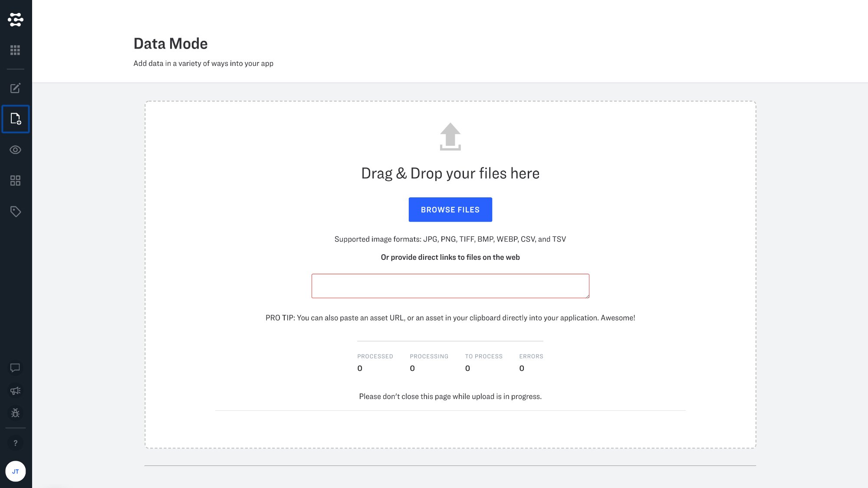868x488 pixels.
Task: Open the apps grid icon
Action: [x=16, y=50]
